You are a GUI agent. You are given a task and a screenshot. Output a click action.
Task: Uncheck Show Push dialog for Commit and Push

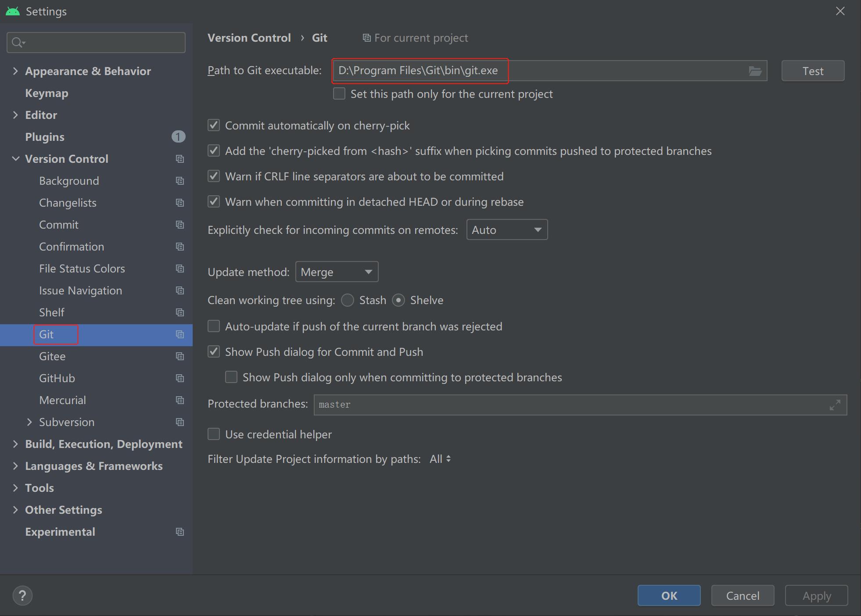click(x=214, y=352)
